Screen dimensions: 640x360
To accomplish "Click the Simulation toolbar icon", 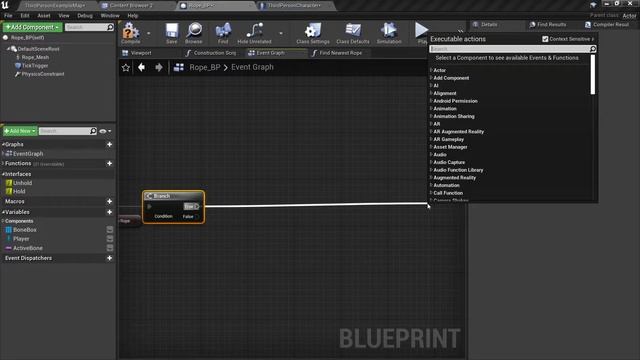I will pyautogui.click(x=389, y=31).
